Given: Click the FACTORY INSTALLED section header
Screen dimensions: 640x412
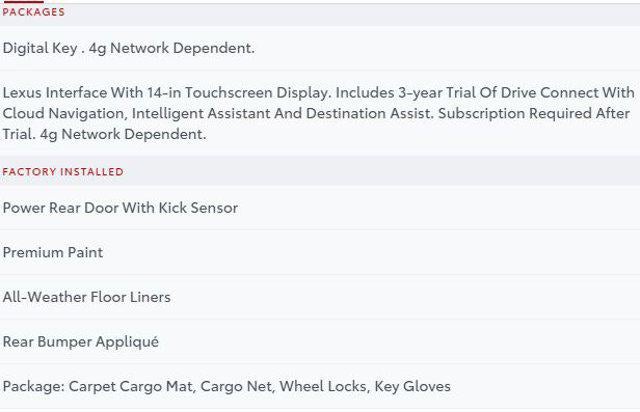Looking at the screenshot, I should pyautogui.click(x=63, y=172).
